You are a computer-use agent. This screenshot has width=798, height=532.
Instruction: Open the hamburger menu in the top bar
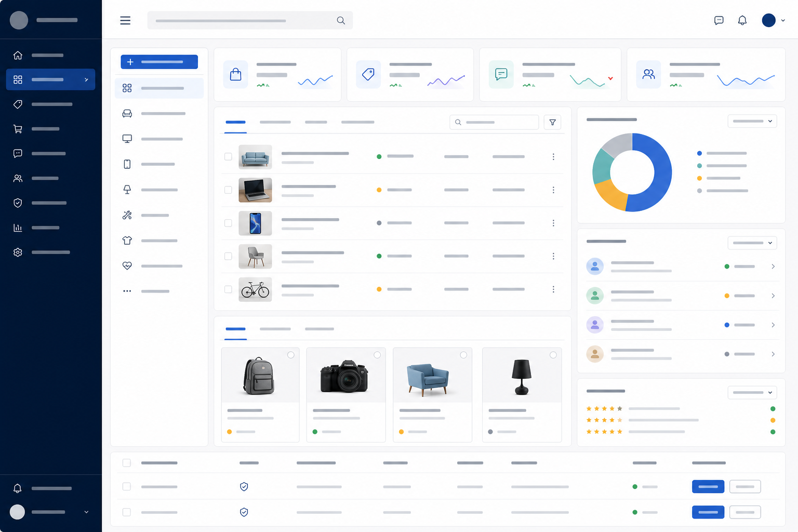(125, 20)
